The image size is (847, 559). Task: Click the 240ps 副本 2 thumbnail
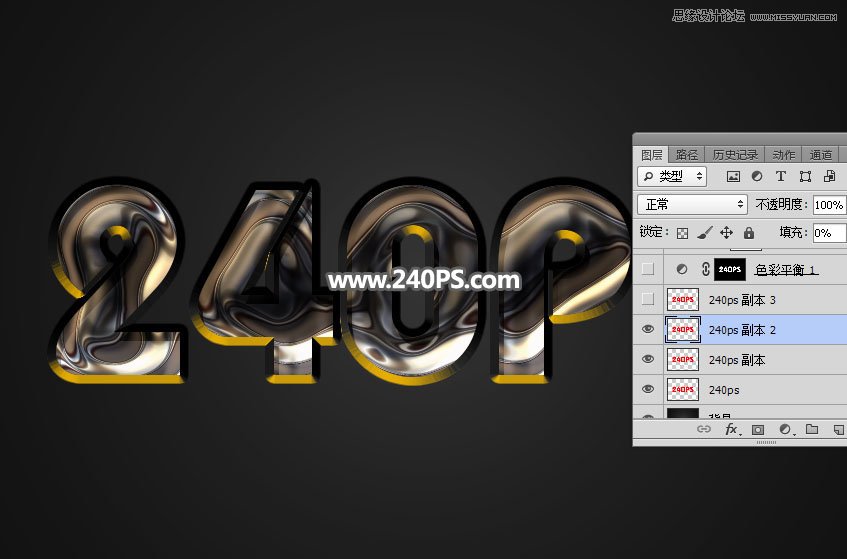(683, 329)
